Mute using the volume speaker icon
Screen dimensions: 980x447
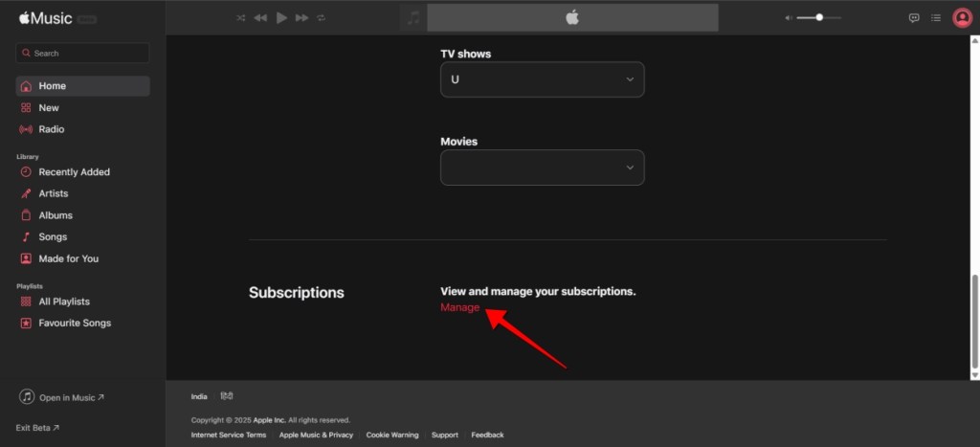tap(789, 18)
